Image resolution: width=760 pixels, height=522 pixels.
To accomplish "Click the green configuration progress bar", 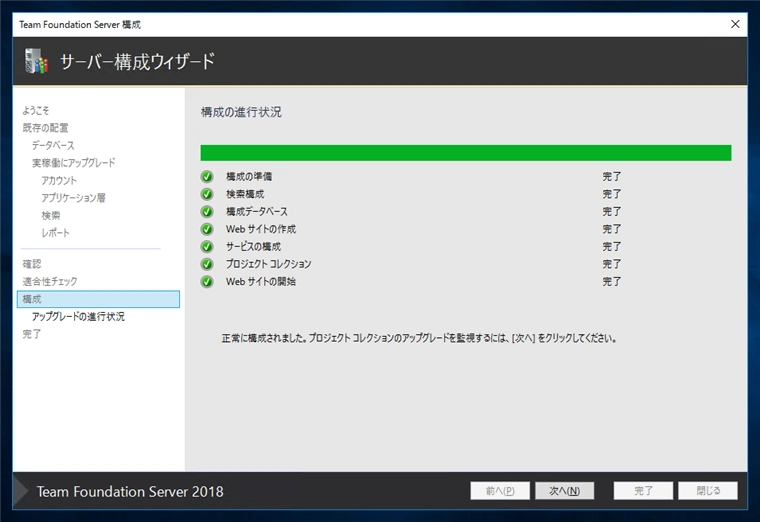I will (466, 153).
